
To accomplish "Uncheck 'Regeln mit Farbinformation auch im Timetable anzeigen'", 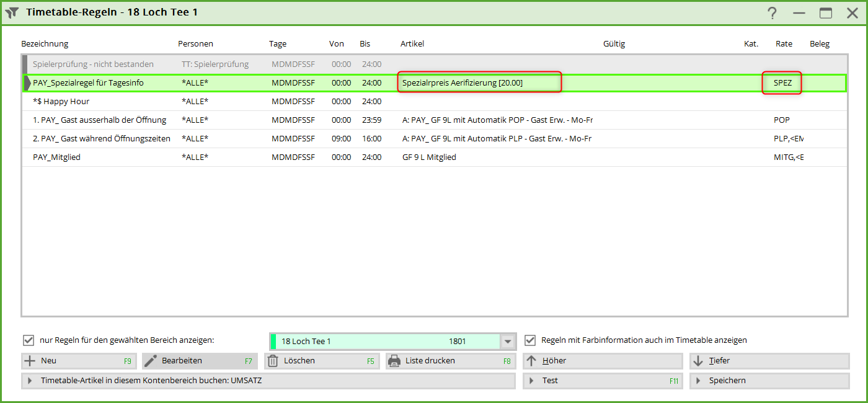I will tap(530, 340).
